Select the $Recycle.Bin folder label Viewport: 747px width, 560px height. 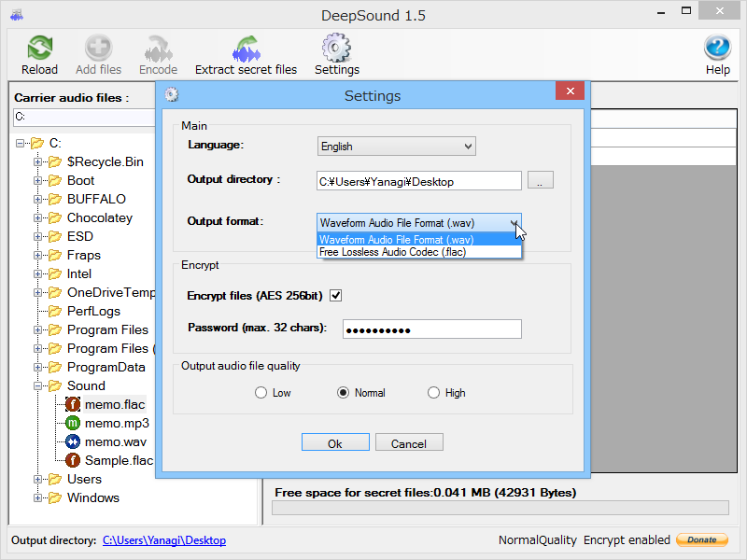[x=106, y=161]
